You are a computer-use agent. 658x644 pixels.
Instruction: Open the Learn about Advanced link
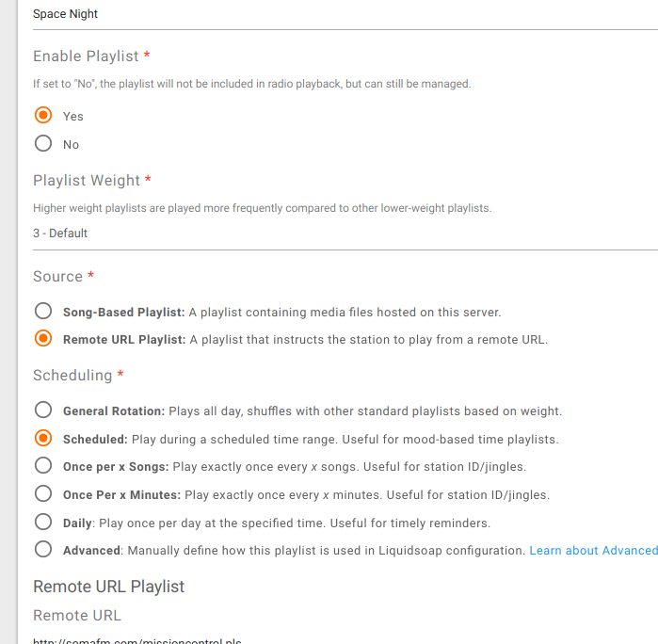click(593, 551)
